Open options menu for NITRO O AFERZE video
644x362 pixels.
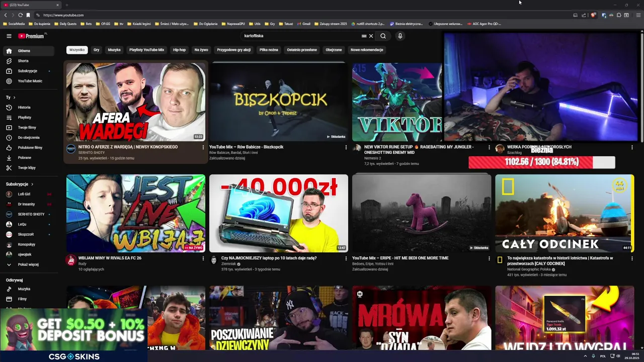point(203,147)
